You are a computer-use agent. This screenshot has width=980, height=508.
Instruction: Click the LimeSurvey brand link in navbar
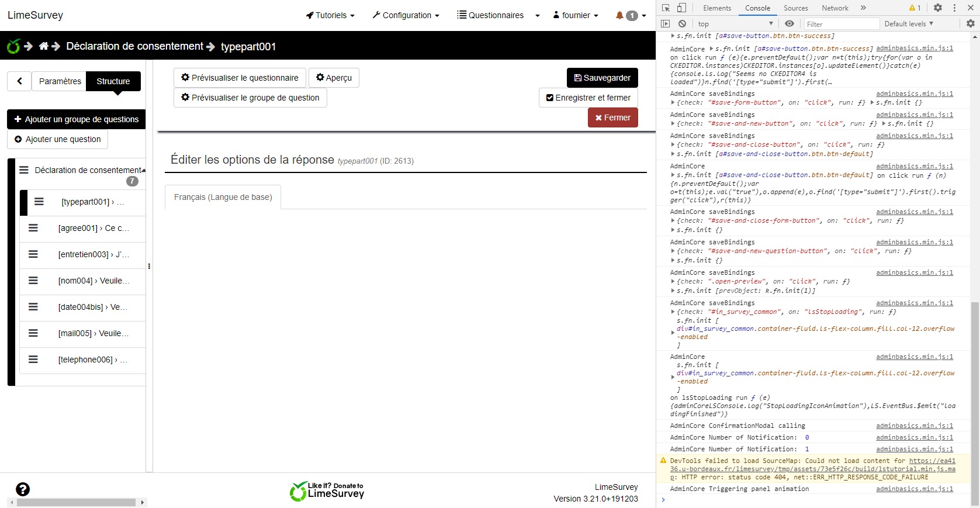35,15
